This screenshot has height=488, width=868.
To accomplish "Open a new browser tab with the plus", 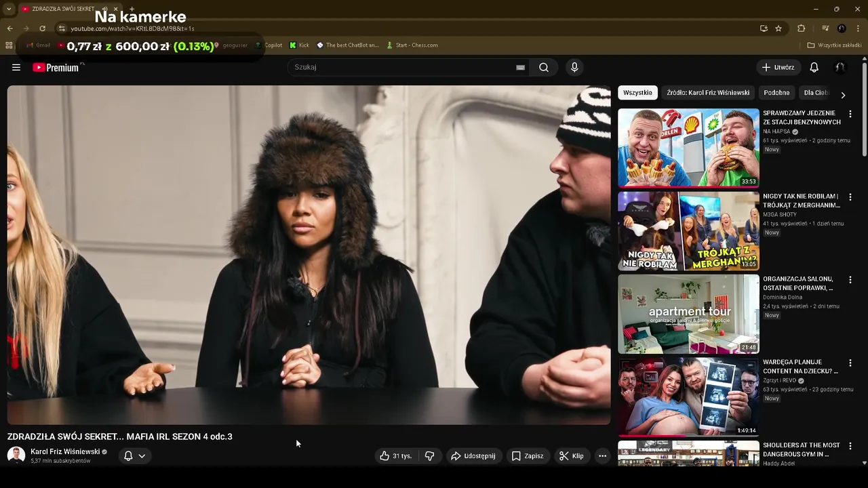I will pos(132,9).
